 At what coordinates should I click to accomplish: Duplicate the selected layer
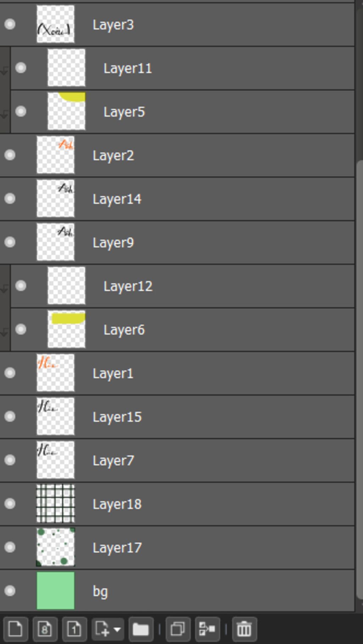(178, 629)
